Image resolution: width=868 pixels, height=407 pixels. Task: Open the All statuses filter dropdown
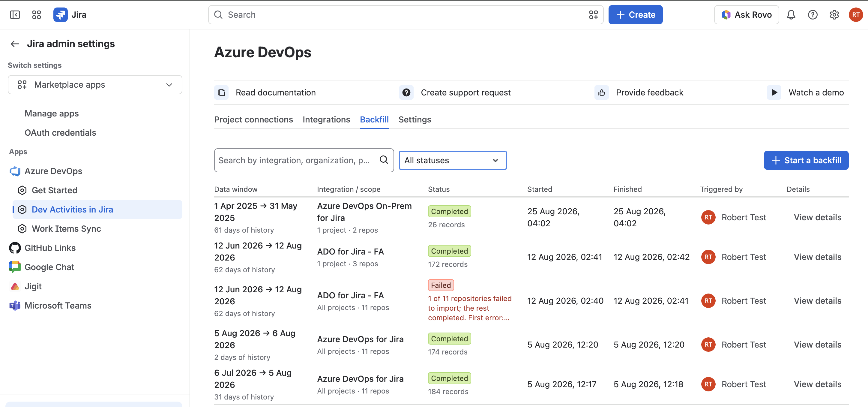click(x=453, y=161)
